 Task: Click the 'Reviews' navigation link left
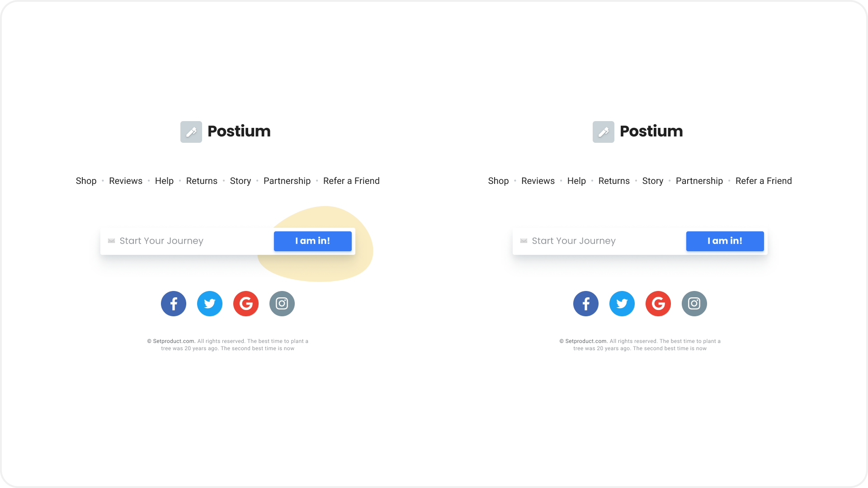pyautogui.click(x=126, y=181)
